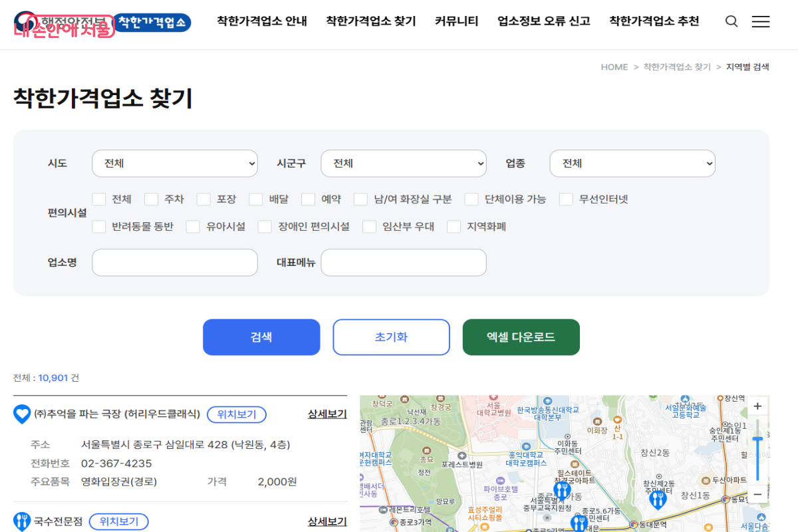Enable the 주차 checkbox

150,199
